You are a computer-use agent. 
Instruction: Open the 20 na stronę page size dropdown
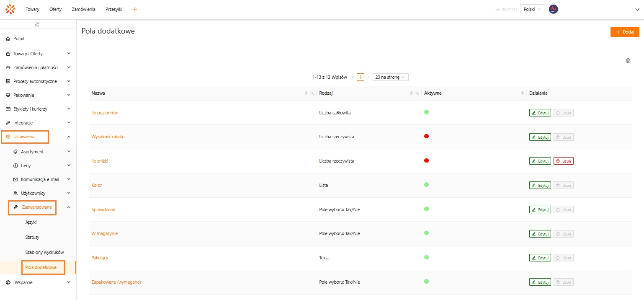click(x=390, y=78)
